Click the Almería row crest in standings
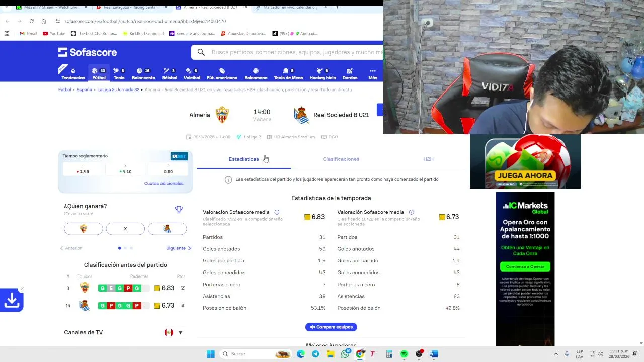644x362 pixels. click(x=85, y=288)
